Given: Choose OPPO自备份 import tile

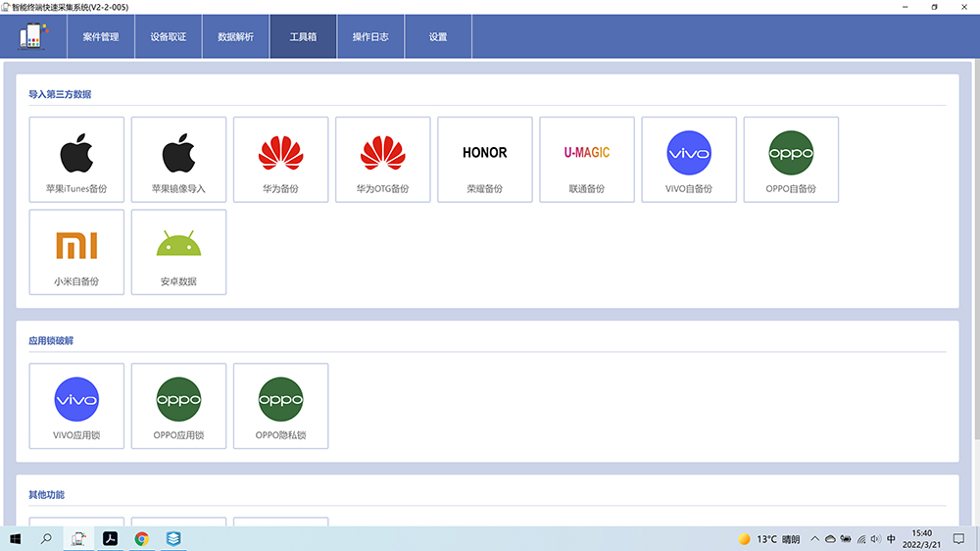Looking at the screenshot, I should click(791, 160).
